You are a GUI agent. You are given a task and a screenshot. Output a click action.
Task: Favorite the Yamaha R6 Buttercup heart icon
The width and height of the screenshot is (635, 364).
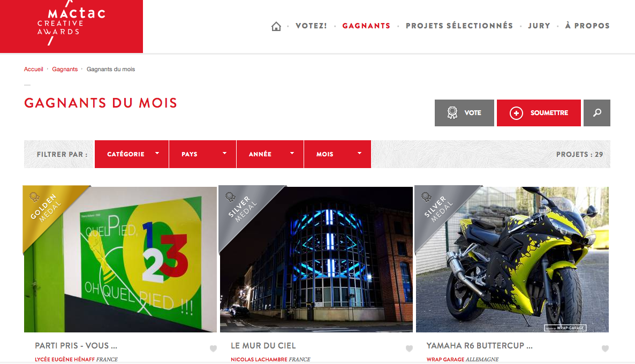[605, 348]
